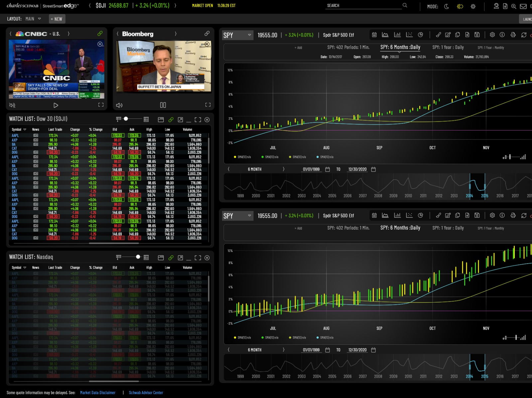
Task: Save the bottom SPY chart with floppy disk icon
Action: pyautogui.click(x=477, y=215)
